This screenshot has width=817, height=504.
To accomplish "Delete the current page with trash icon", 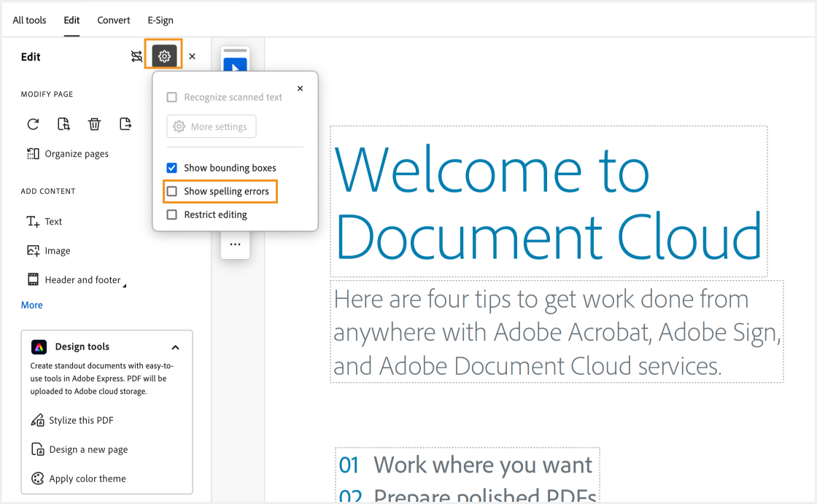I will coord(94,124).
